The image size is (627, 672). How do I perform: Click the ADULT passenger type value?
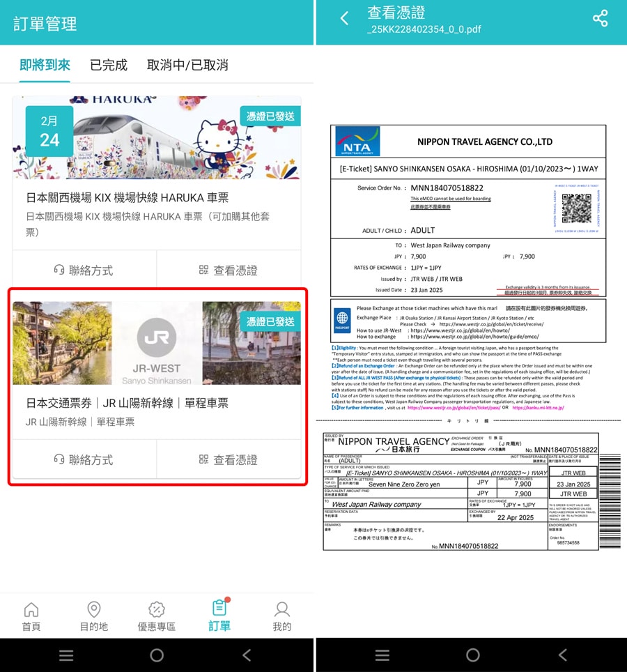(422, 230)
